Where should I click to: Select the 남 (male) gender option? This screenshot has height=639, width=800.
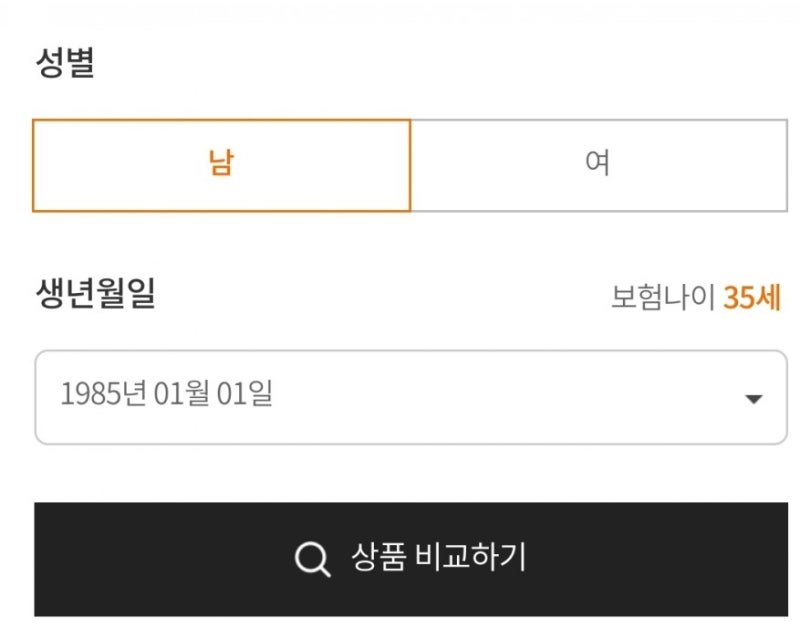(x=221, y=165)
